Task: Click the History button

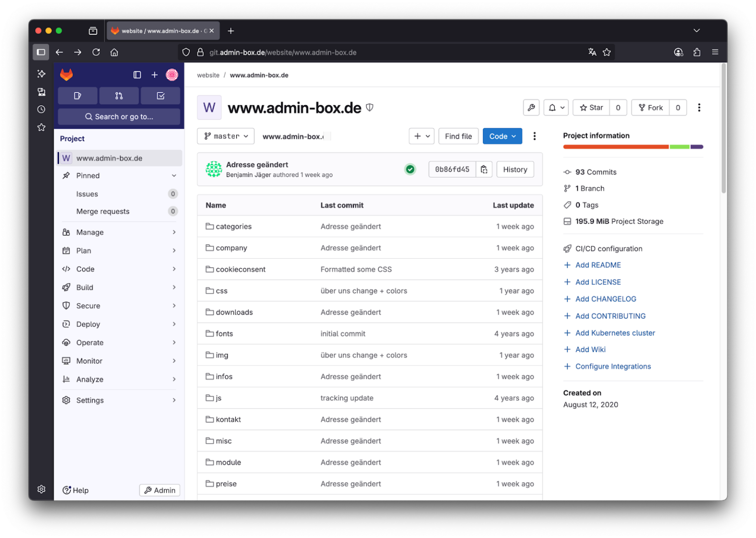Action: click(515, 169)
